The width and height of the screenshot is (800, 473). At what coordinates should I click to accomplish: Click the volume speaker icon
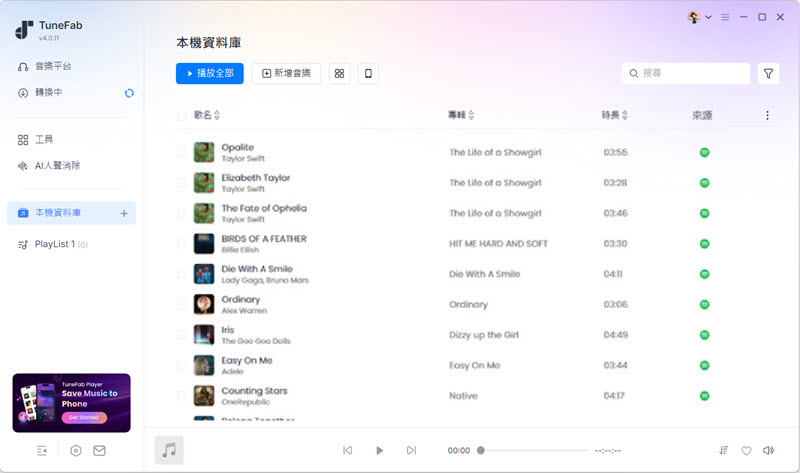point(768,450)
